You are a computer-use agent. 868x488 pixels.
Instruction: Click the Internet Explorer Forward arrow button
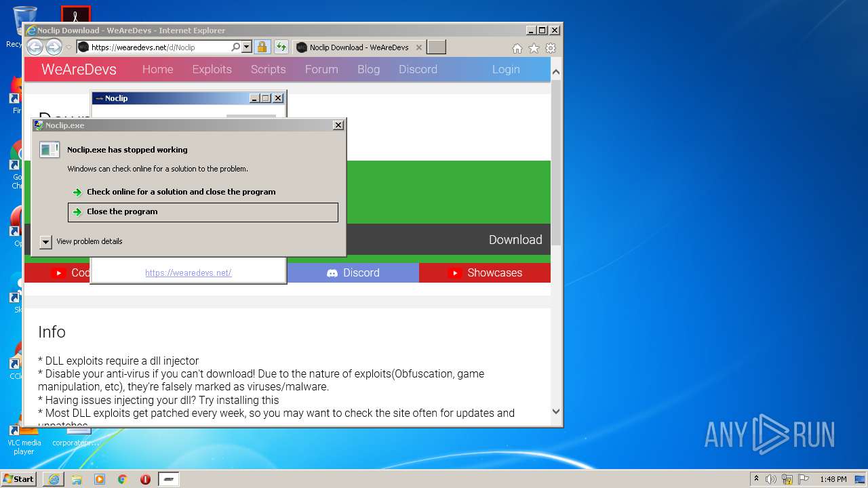click(x=54, y=47)
